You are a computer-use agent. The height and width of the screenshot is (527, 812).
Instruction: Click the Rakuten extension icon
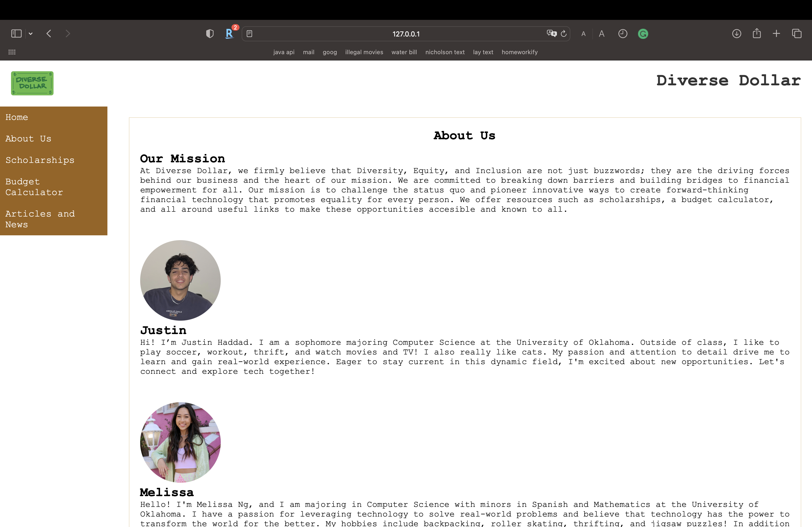[x=229, y=33]
